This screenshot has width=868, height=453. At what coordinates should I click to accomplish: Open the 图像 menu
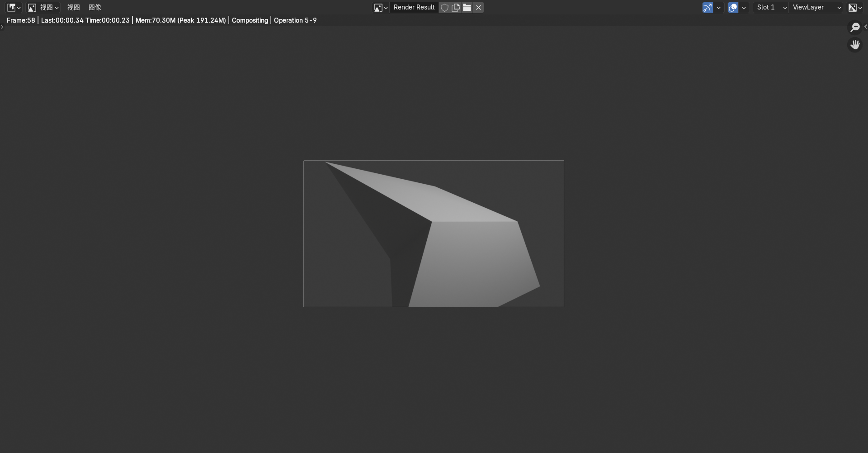[95, 7]
